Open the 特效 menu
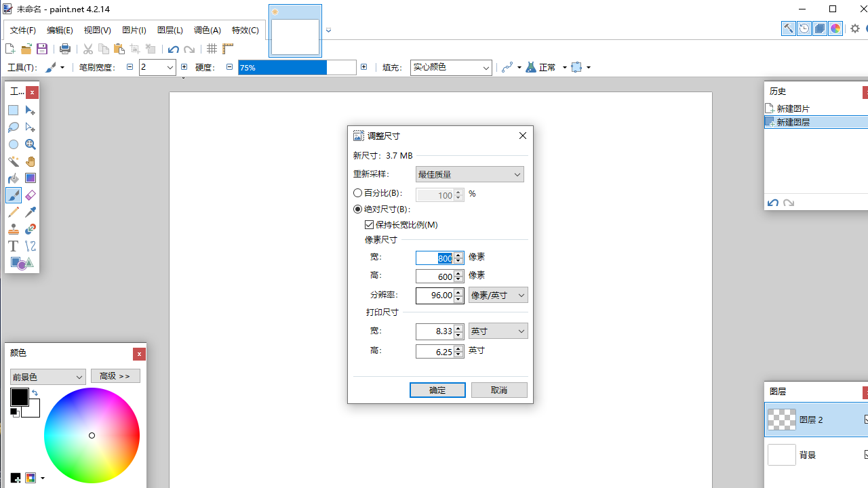 [245, 30]
